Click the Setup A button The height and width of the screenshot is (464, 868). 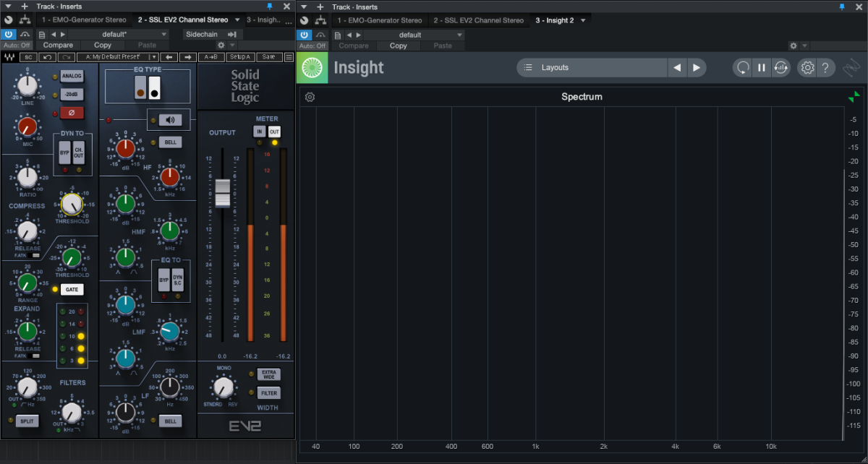(239, 56)
